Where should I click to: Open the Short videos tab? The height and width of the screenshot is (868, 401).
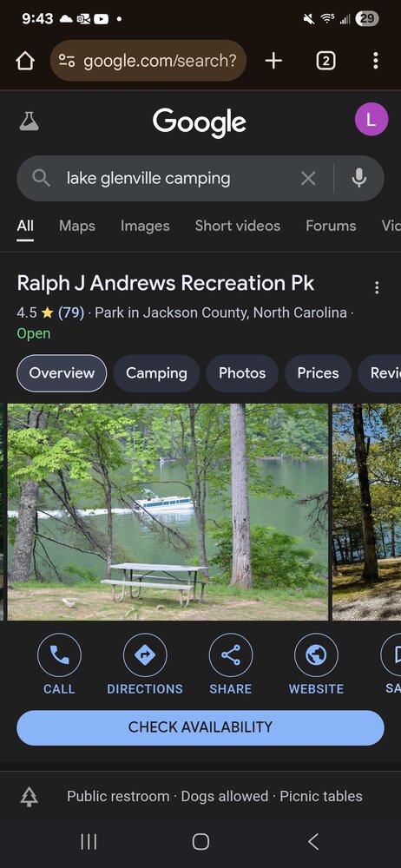[238, 226]
